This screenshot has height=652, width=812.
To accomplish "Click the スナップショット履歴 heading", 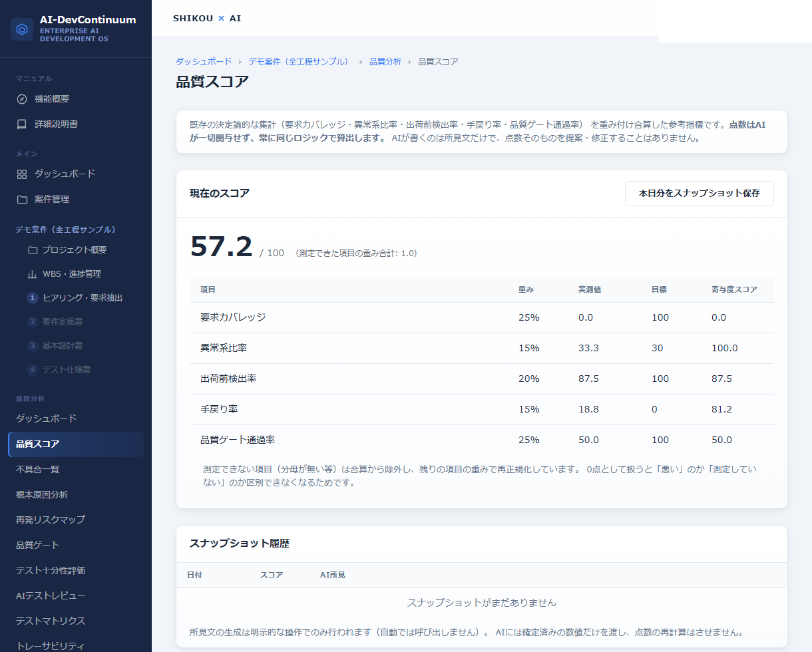I will click(240, 544).
